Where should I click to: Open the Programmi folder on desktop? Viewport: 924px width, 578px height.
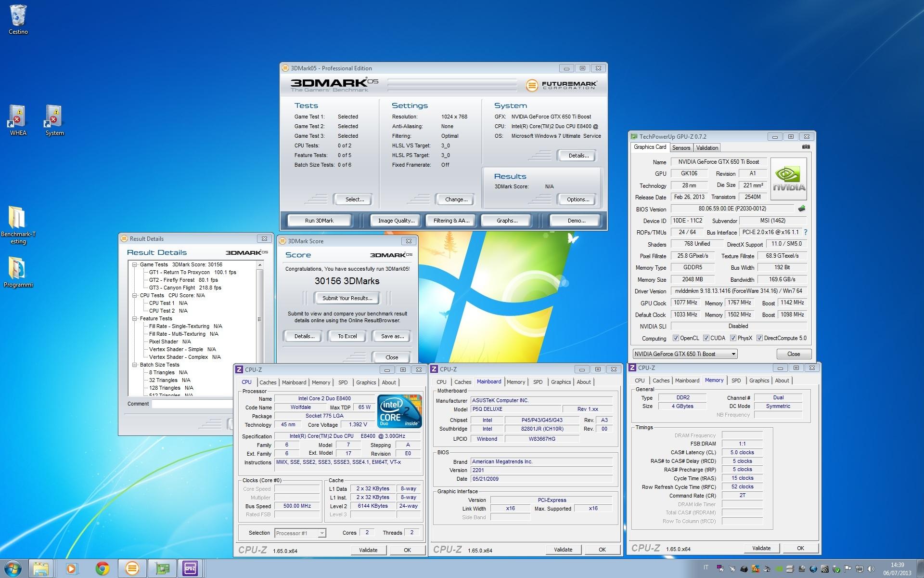(x=18, y=272)
